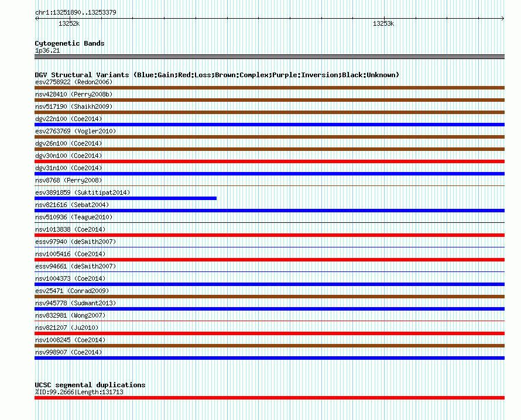Viewport: 521px width, 420px height.
Task: Select the blue bar under dgv31n100
Action: 269,174
